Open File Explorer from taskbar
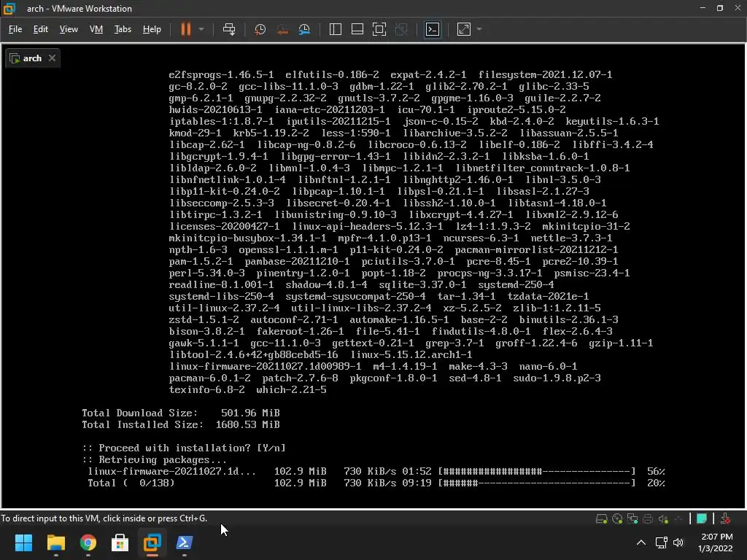Viewport: 747px width, 560px height. (x=55, y=542)
